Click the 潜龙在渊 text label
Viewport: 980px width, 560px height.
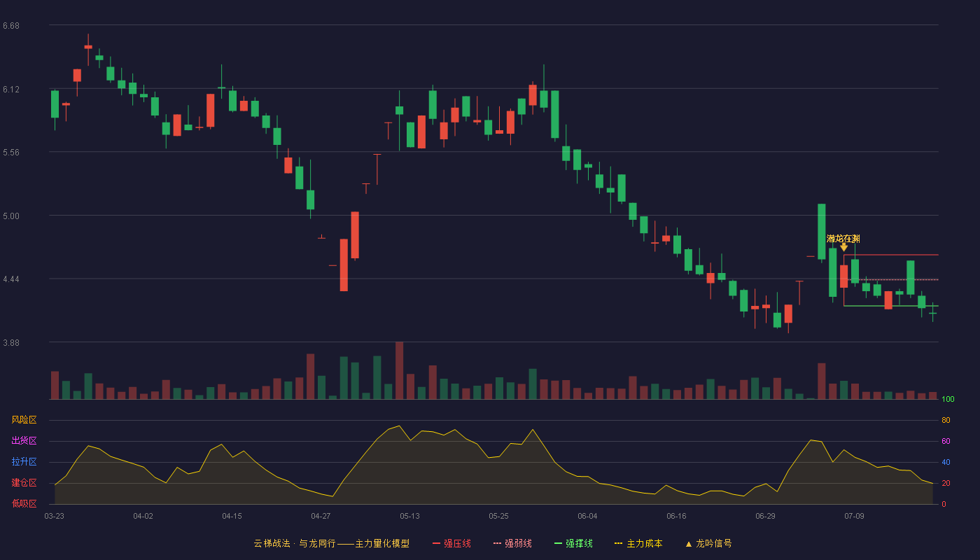[x=843, y=239]
